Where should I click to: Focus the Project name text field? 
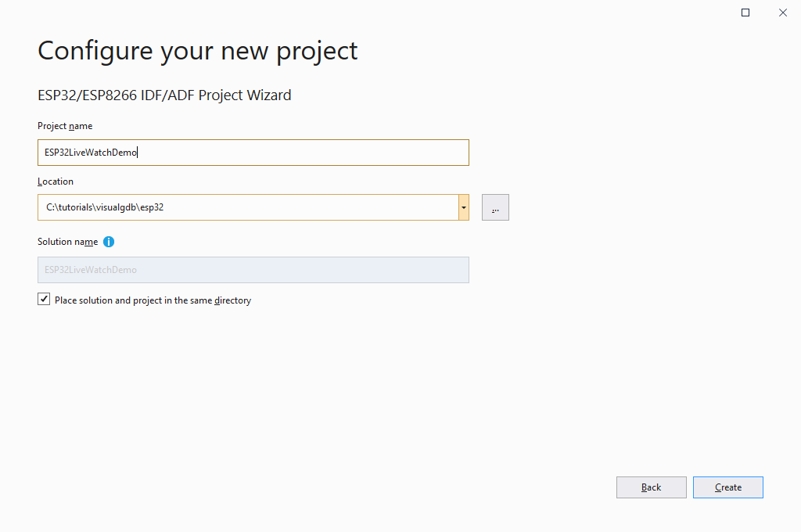pos(253,153)
